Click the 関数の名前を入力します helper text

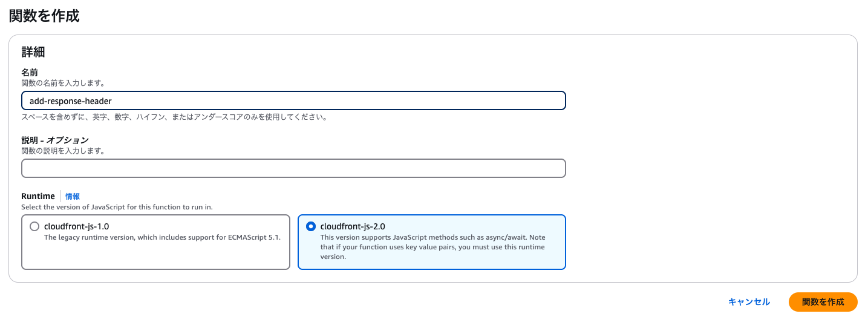click(63, 83)
